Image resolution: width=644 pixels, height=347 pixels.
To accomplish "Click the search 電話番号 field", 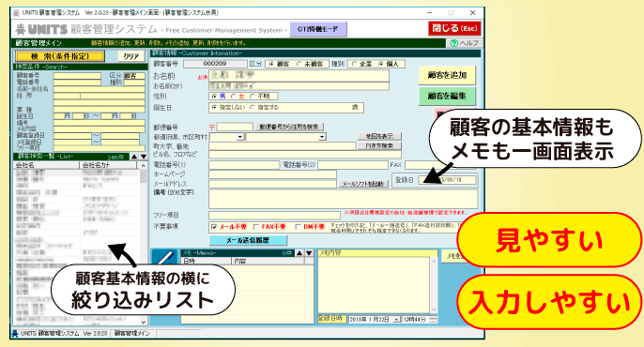I will [77, 83].
